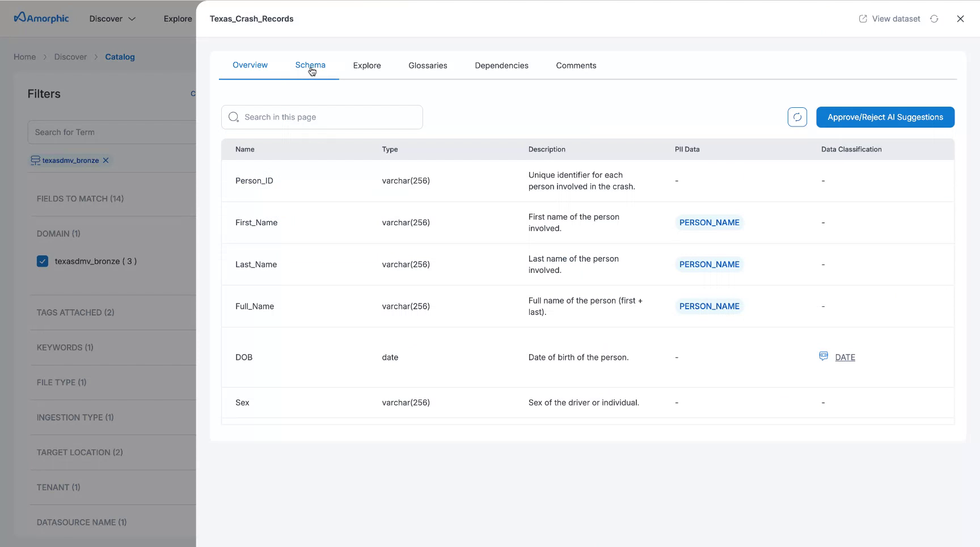Open the Discover navigation dropdown

[x=112, y=18]
